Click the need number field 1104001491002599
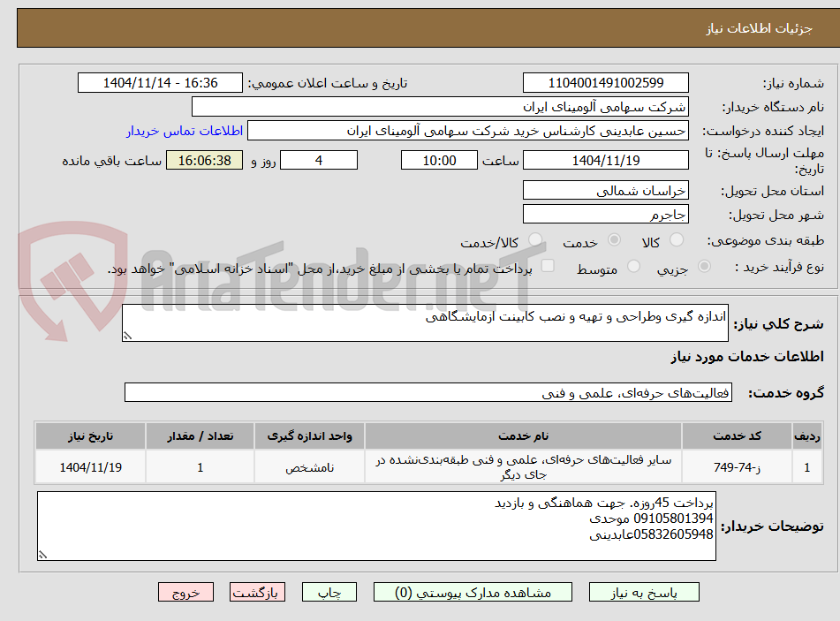Image resolution: width=840 pixels, height=621 pixels. click(x=605, y=83)
